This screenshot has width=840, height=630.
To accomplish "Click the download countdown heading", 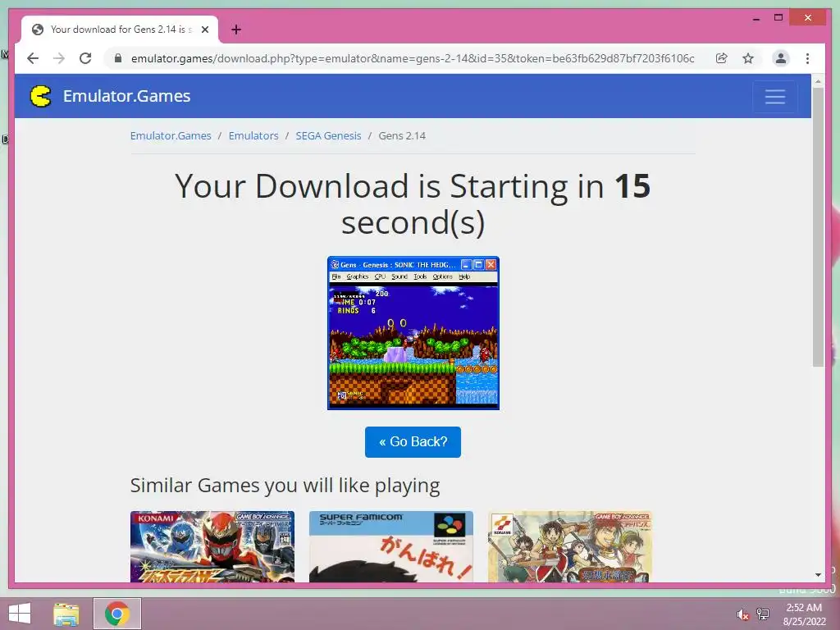I will [x=413, y=204].
